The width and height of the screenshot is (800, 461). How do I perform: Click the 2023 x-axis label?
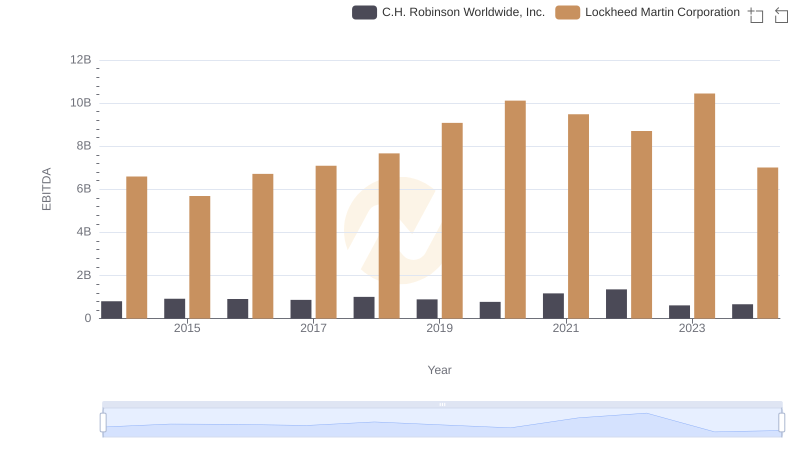click(692, 328)
